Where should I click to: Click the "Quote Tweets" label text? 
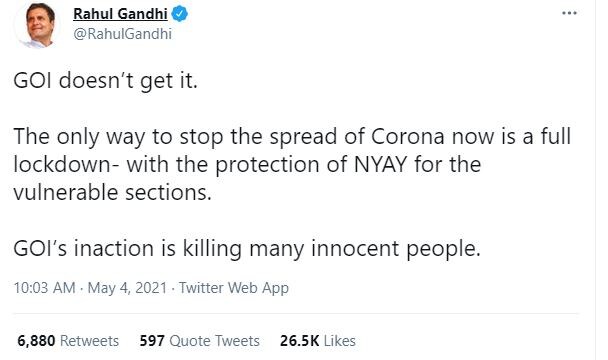(214, 341)
